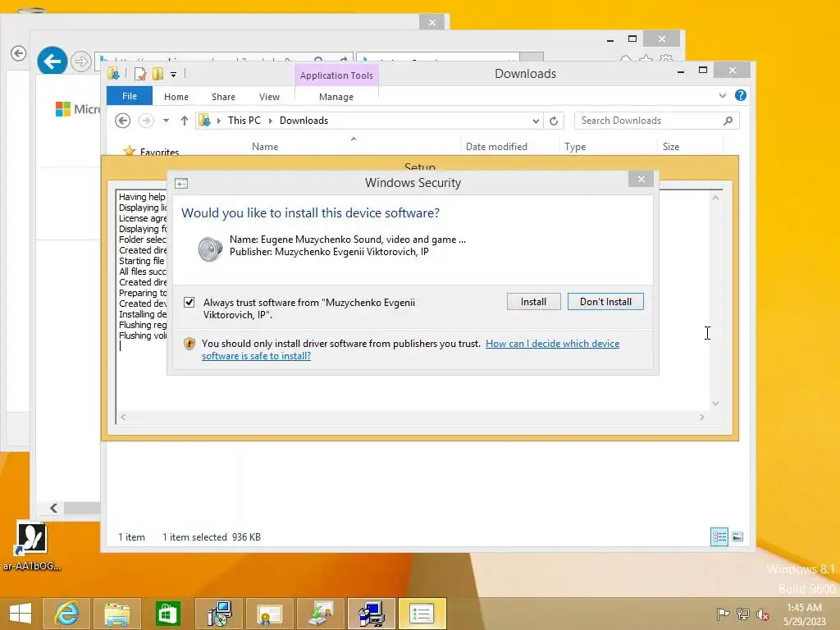The image size is (840, 630).
Task: Switch to large icons view in status bar
Action: click(x=737, y=536)
